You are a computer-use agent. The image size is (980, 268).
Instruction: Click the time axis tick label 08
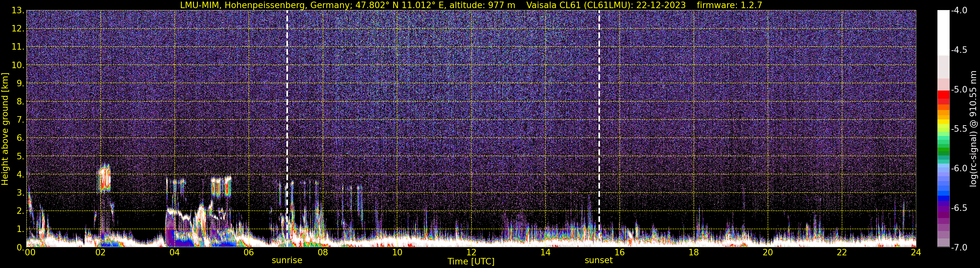(x=323, y=252)
